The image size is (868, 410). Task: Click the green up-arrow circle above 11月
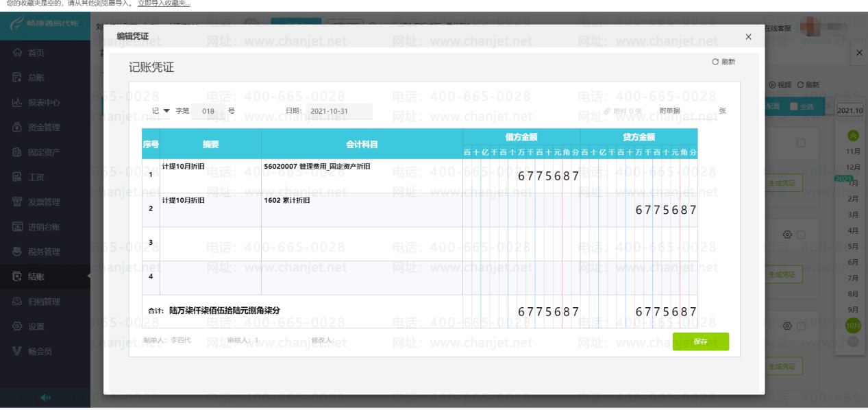tap(853, 136)
